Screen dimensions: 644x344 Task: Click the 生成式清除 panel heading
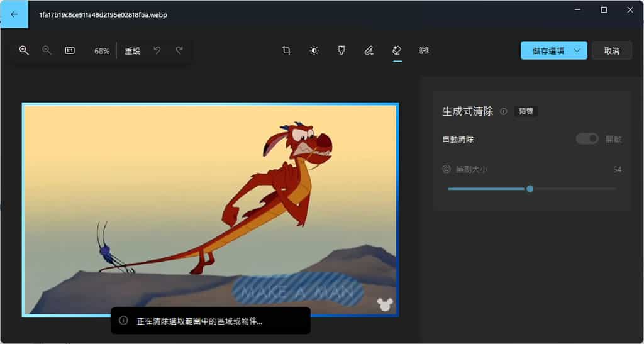click(x=467, y=111)
